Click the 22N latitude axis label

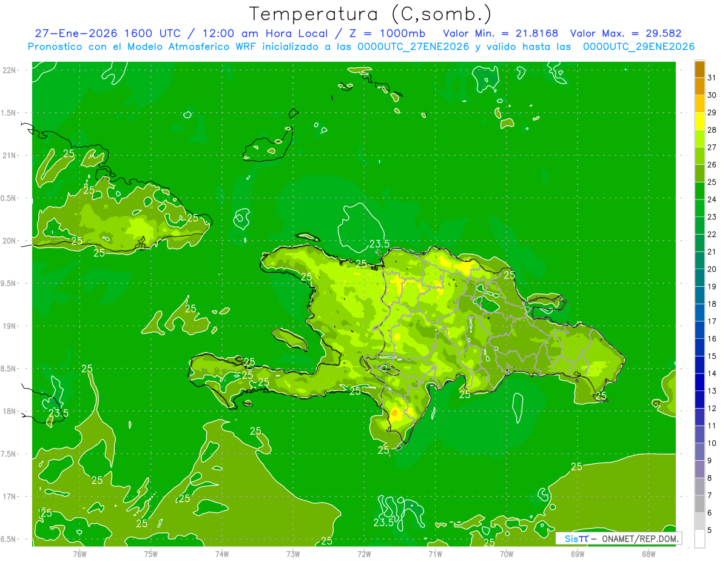click(x=10, y=70)
